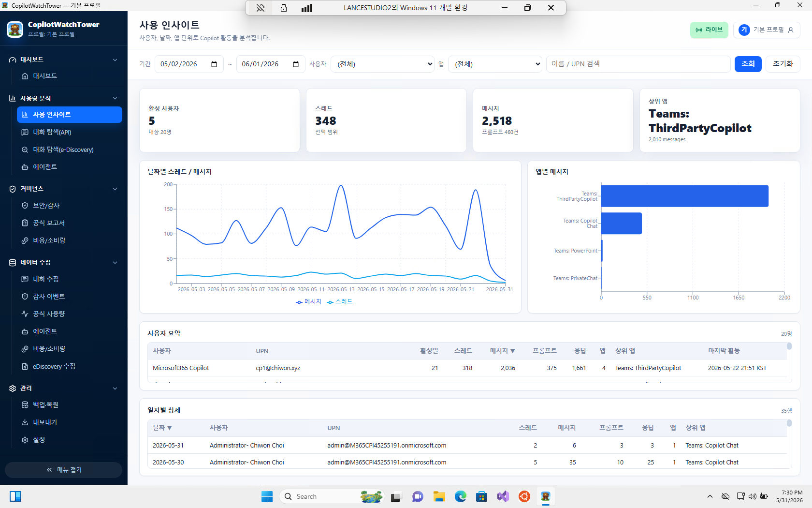Open 보안/감사 page

[x=69, y=206]
